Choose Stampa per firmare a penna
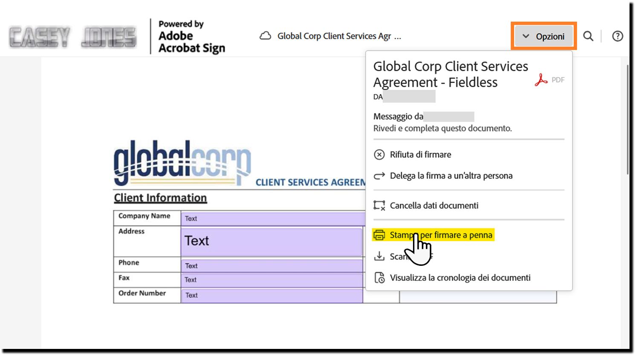Screen dimensions: 644x357 433,235
